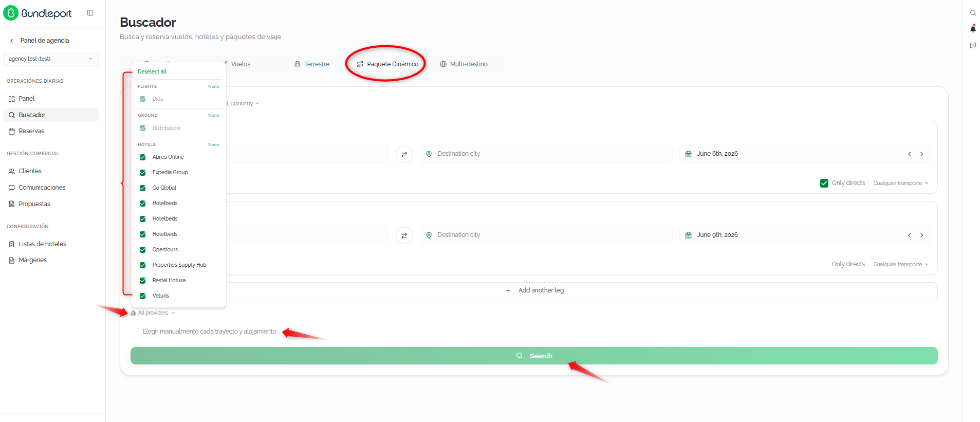
Task: Click None next to Ground
Action: [214, 115]
